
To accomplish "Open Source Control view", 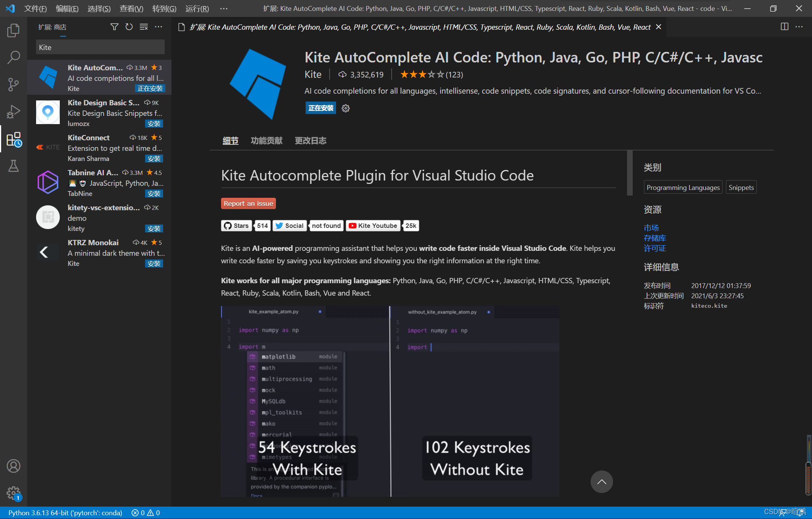I will pos(14,85).
